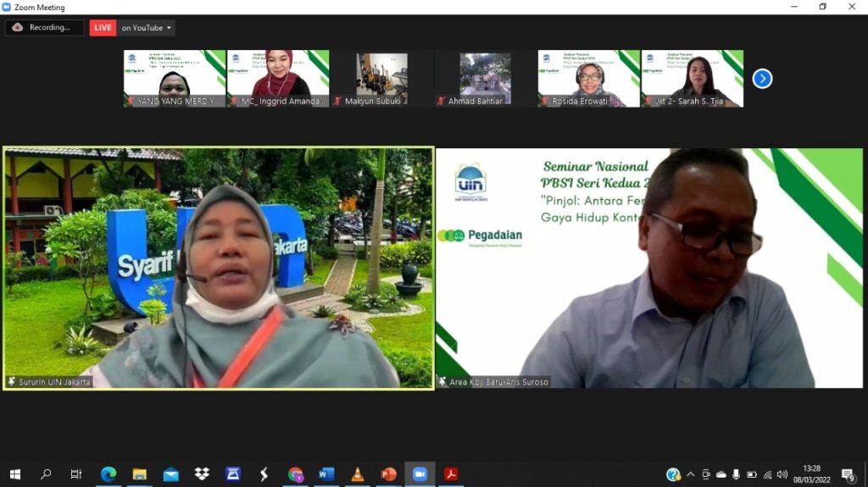Open Adobe Acrobat from the taskbar
This screenshot has height=487, width=868.
(451, 474)
